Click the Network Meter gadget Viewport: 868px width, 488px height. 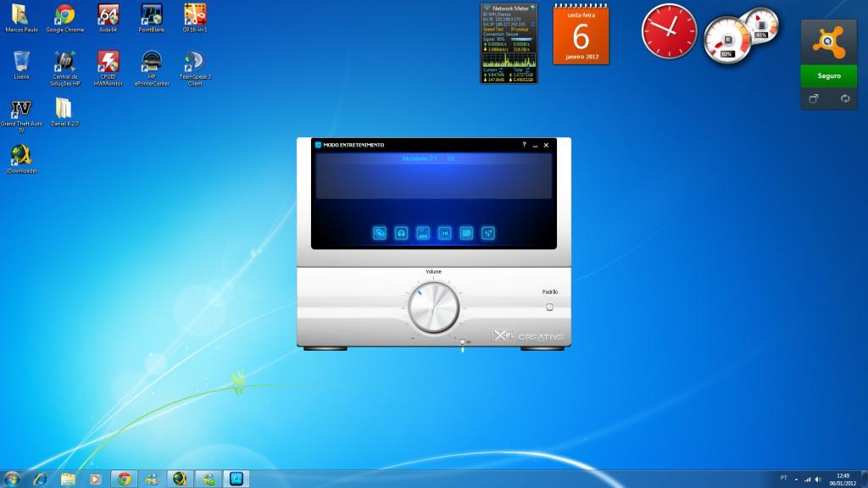[509, 43]
